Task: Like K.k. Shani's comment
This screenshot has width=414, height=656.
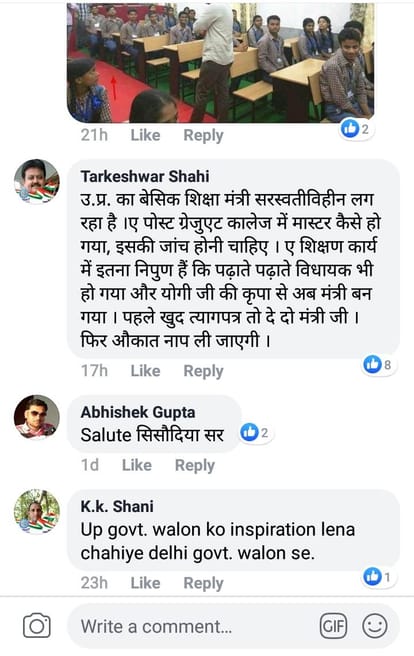Action: click(x=145, y=583)
